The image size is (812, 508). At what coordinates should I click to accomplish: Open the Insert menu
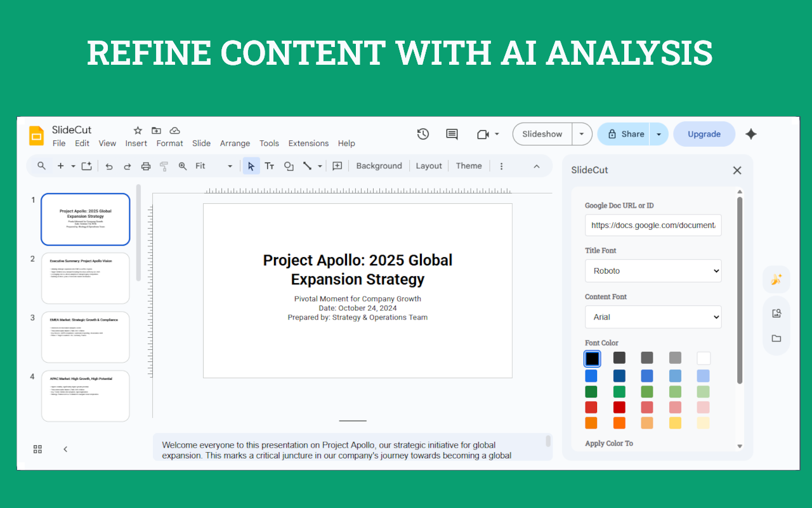136,144
